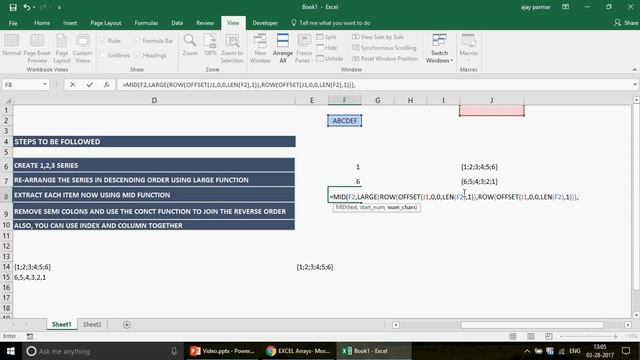Switch to Video.pptx PowerPoint taskbar item
Viewport: 640px width, 360px height.
(223, 351)
